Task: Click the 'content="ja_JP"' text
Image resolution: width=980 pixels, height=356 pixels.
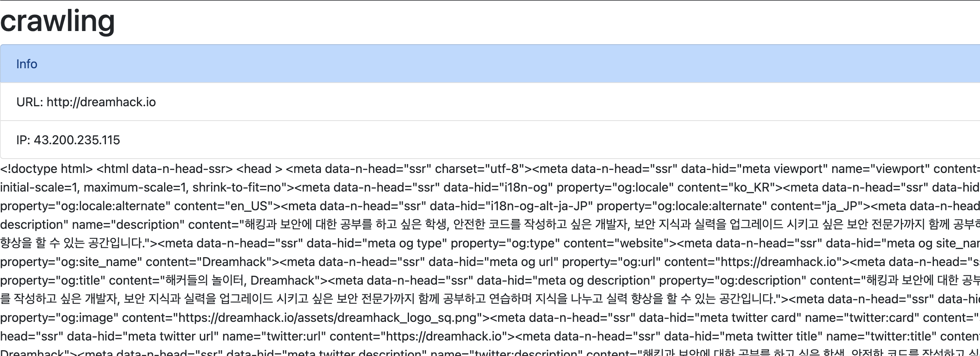Action: 817,206
